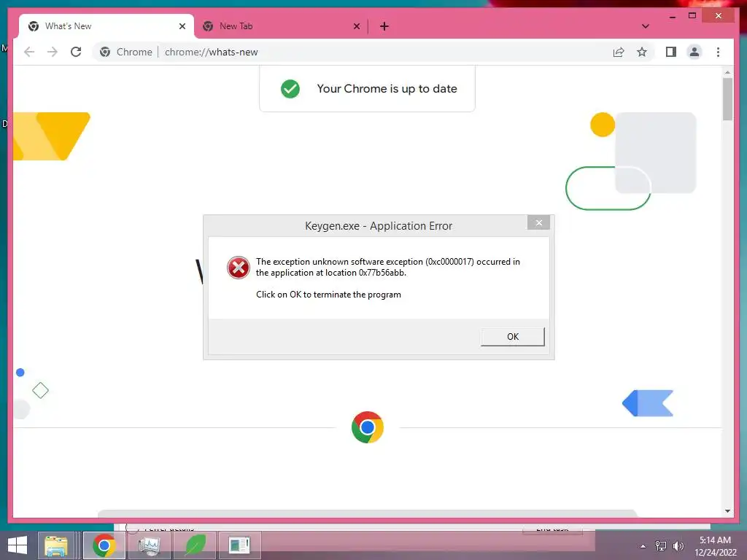Click the Chrome logo in page center

368,427
